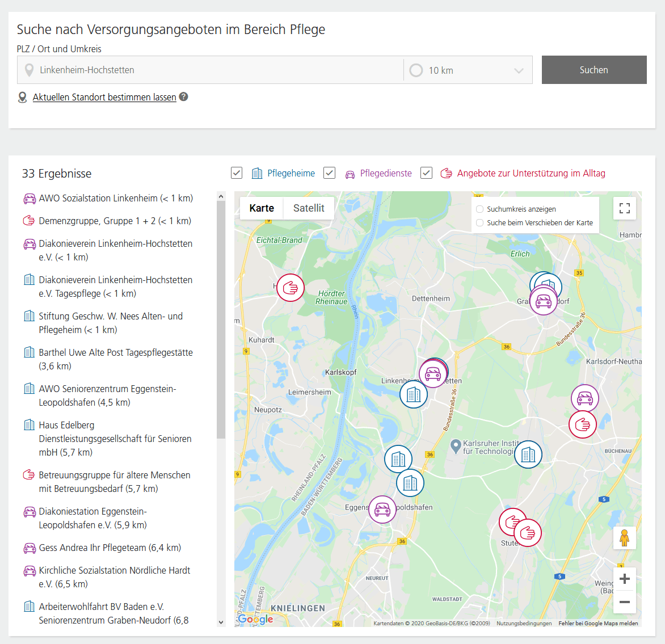
Task: Click the Karlsruher Institut für Technologie pin
Action: coord(456,447)
